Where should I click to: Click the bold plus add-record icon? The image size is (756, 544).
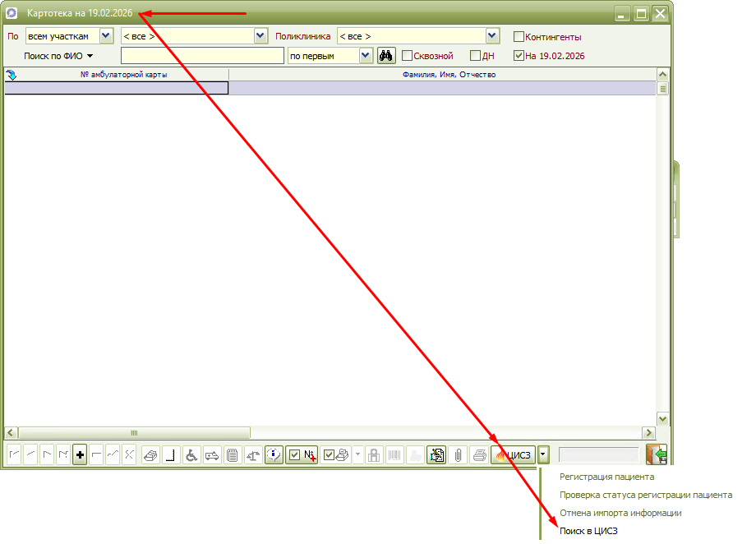80,454
